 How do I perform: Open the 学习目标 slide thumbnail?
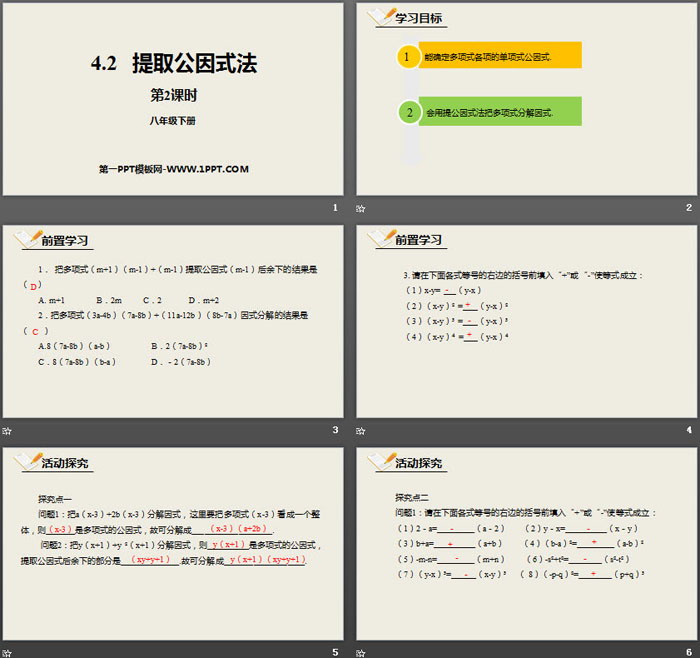click(x=526, y=100)
